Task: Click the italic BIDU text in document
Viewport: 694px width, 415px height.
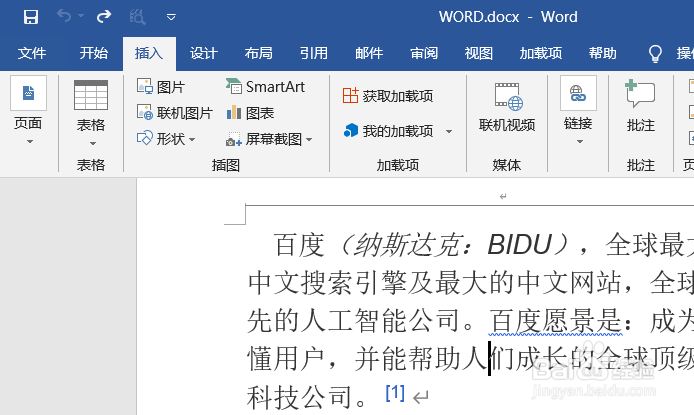Action: click(x=520, y=244)
